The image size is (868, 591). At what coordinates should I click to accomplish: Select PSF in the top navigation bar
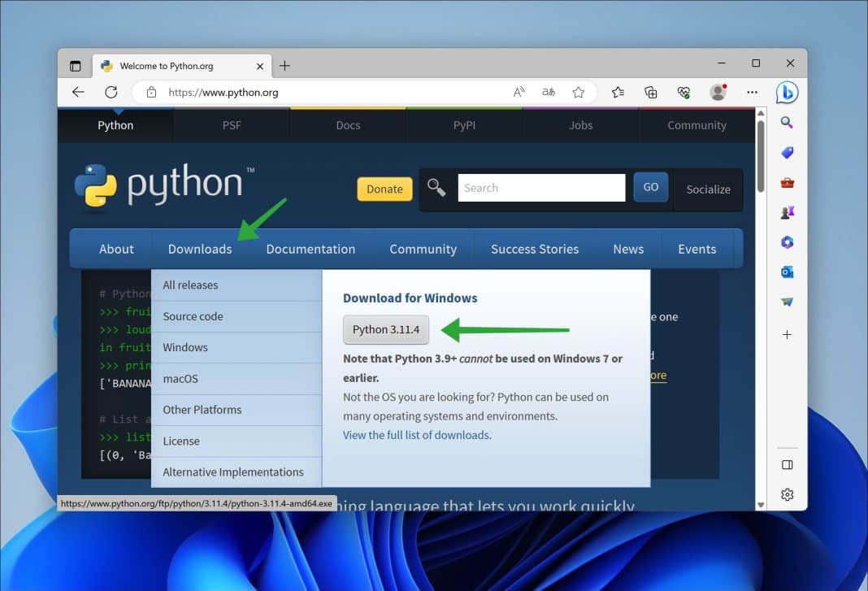coord(231,125)
